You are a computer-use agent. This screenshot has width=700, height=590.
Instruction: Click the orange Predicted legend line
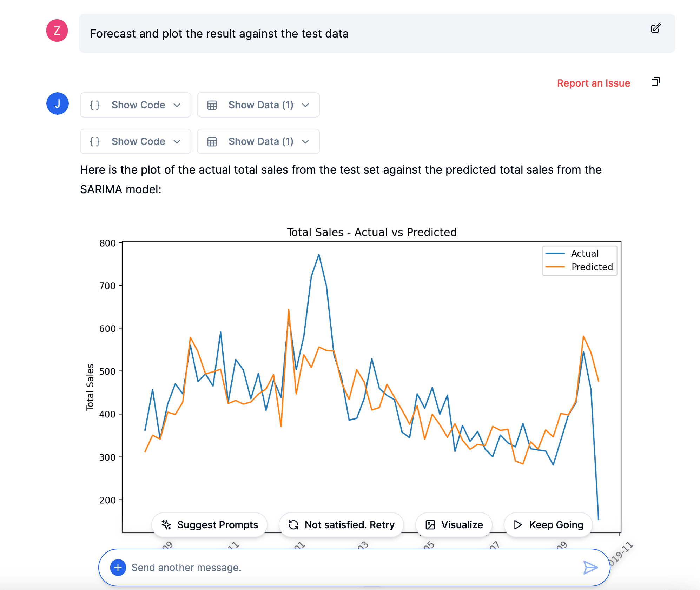555,267
